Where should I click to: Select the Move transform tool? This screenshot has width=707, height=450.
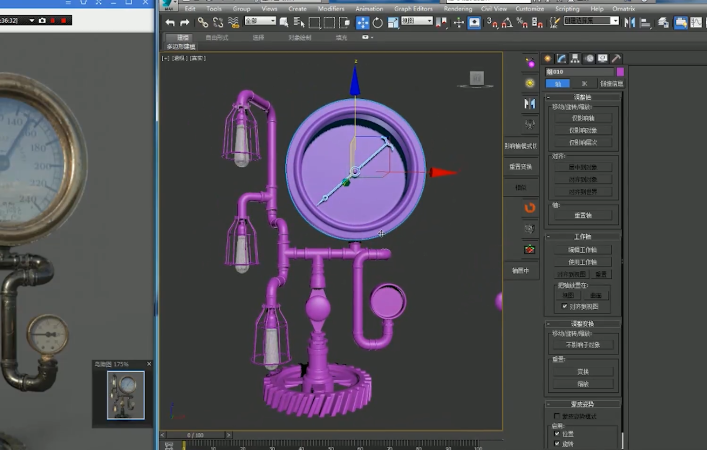click(362, 22)
